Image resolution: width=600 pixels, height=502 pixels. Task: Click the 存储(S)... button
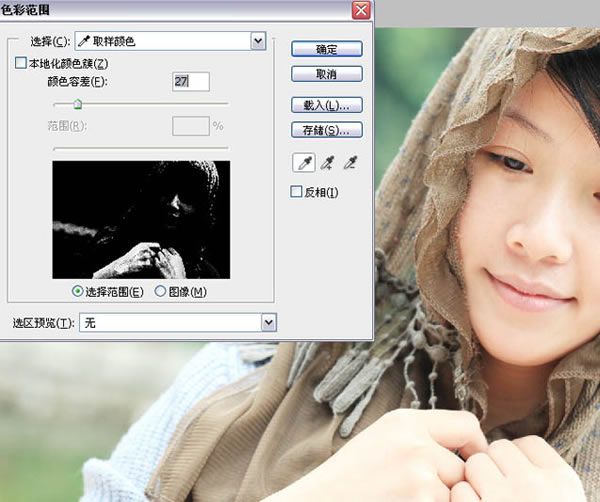pyautogui.click(x=327, y=130)
